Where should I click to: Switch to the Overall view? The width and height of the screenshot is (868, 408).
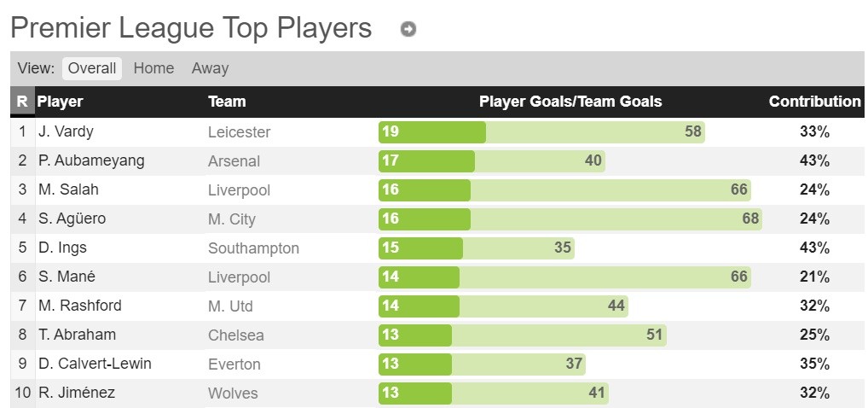(x=91, y=68)
